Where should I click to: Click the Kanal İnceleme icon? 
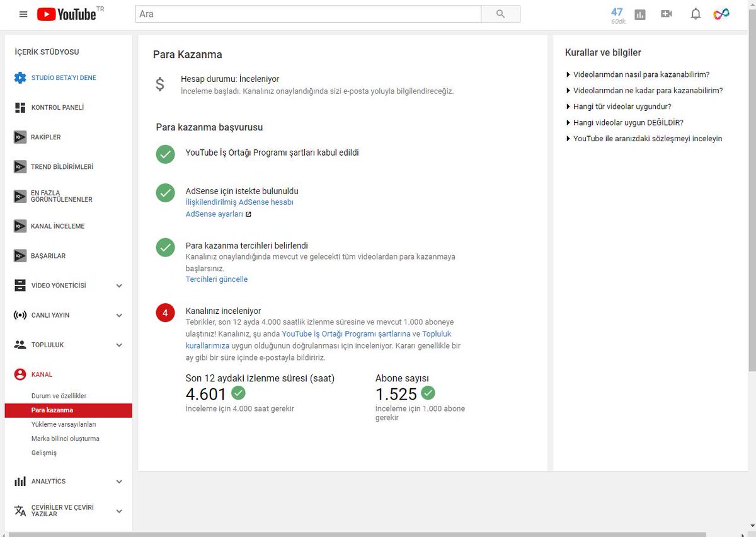click(x=20, y=226)
